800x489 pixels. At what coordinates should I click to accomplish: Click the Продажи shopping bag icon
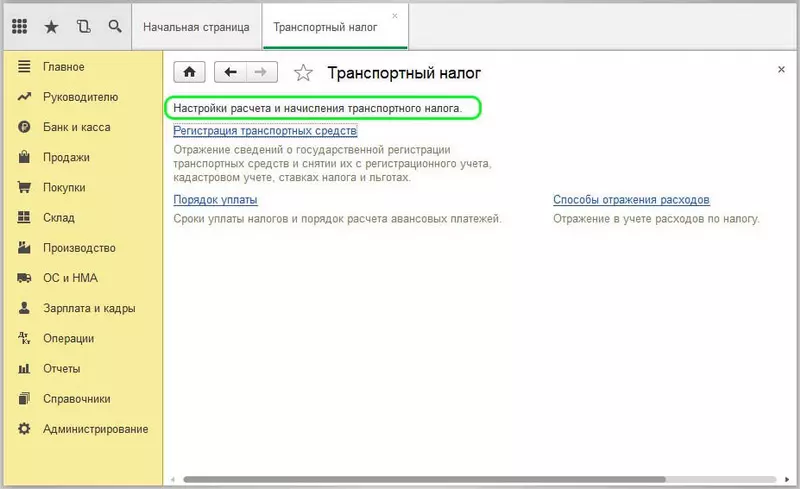(24, 157)
